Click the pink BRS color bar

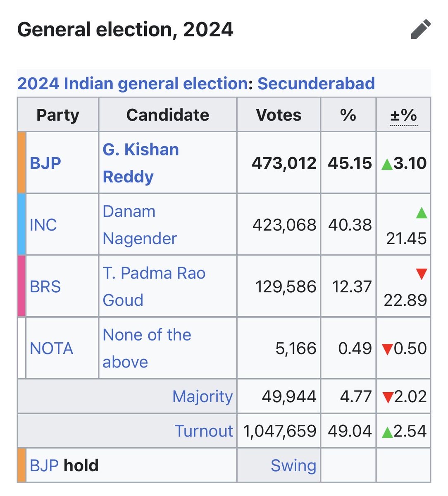[21, 286]
